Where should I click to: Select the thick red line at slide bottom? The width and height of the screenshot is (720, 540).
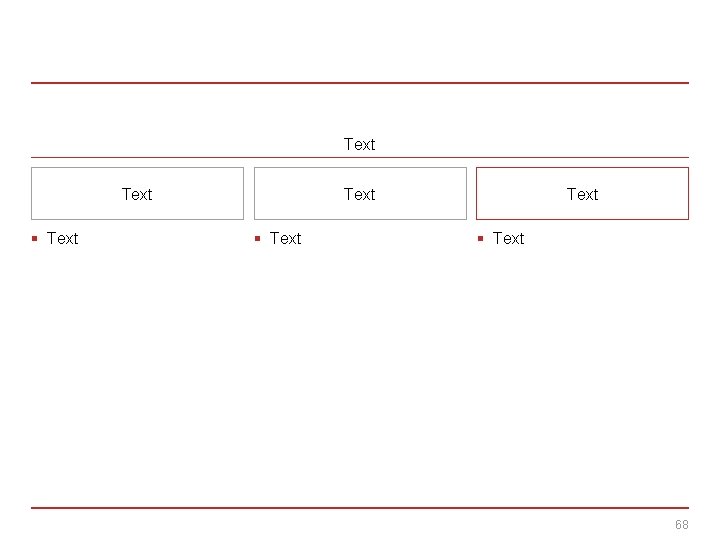point(360,508)
